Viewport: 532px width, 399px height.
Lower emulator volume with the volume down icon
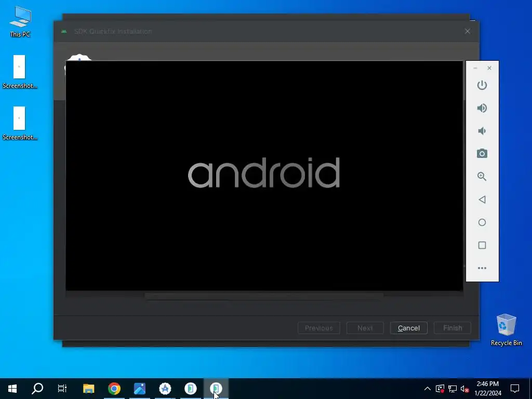(x=482, y=131)
